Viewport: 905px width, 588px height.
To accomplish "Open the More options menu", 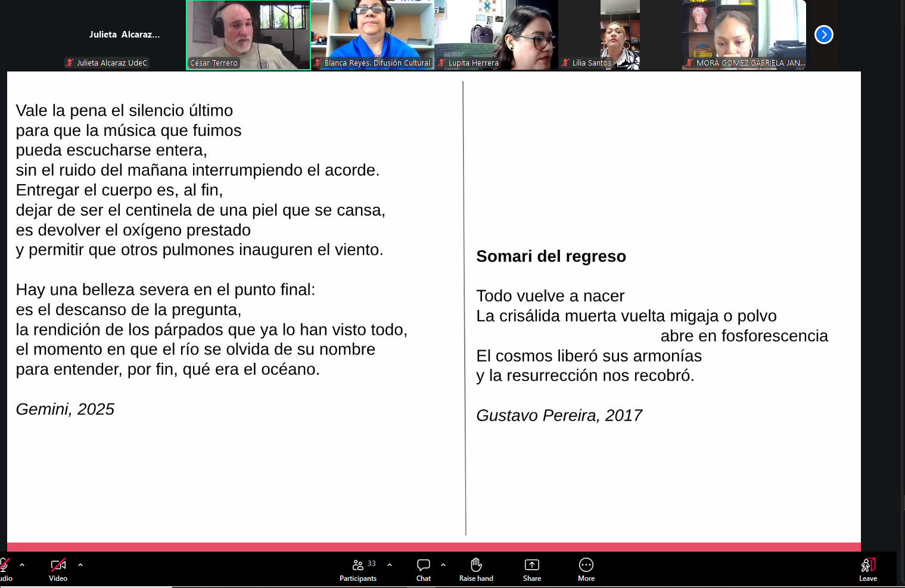I will pos(586,569).
